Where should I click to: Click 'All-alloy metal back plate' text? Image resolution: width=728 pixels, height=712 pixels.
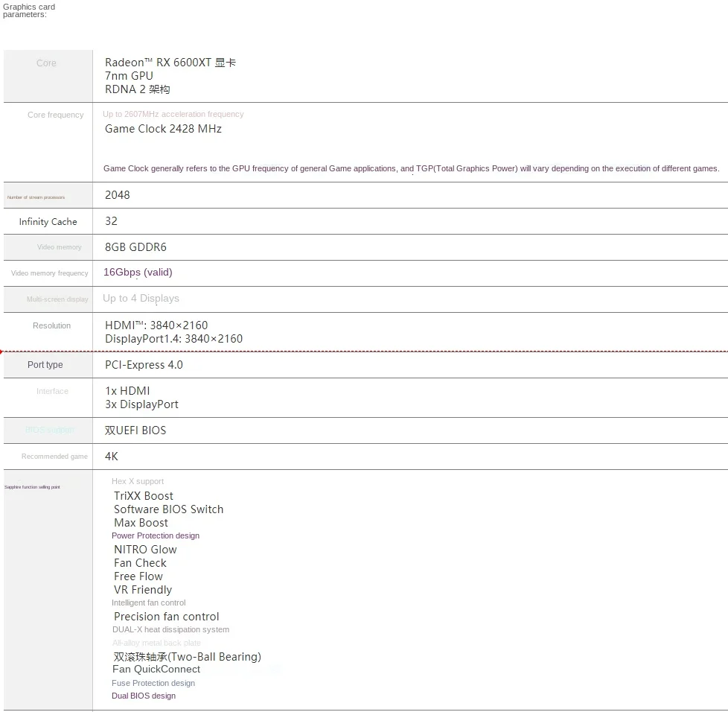click(x=156, y=643)
